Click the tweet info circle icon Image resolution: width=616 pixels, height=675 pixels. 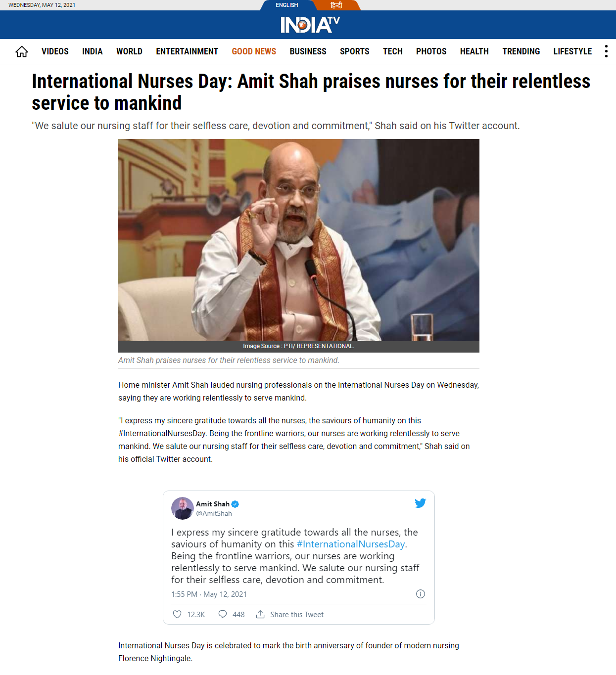(421, 594)
